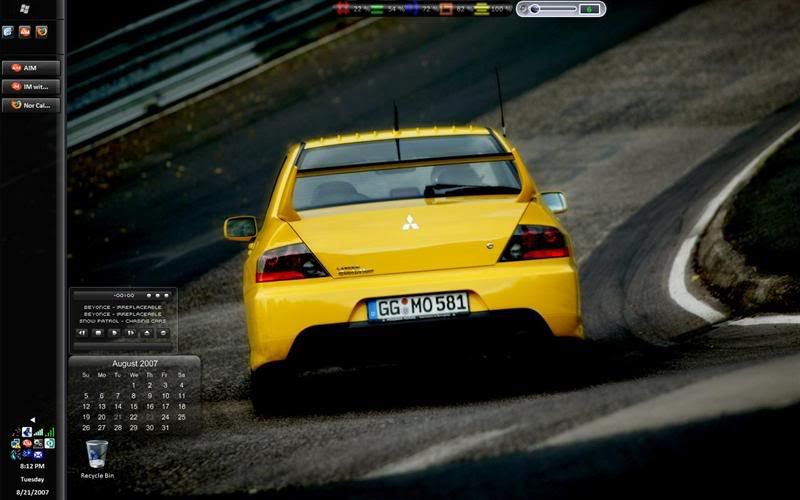800x500 pixels.
Task: Play the track in music player
Action: tap(115, 333)
